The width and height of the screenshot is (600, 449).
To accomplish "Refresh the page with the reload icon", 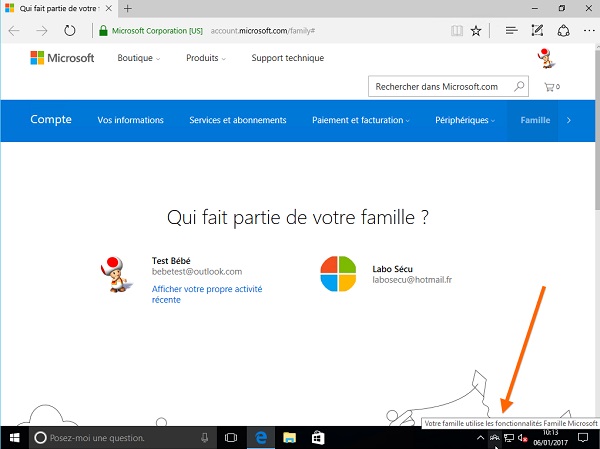I will click(70, 31).
